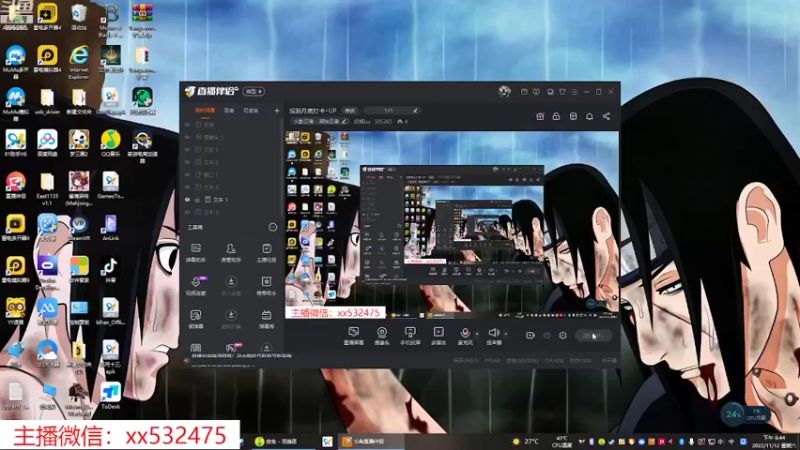This screenshot has width=800, height=450.
Task: Add a 直播屏幕 screen capture source
Action: pyautogui.click(x=354, y=336)
